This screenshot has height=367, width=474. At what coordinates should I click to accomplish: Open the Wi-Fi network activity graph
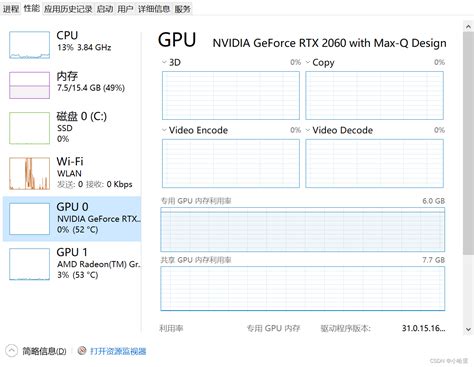tap(30, 173)
